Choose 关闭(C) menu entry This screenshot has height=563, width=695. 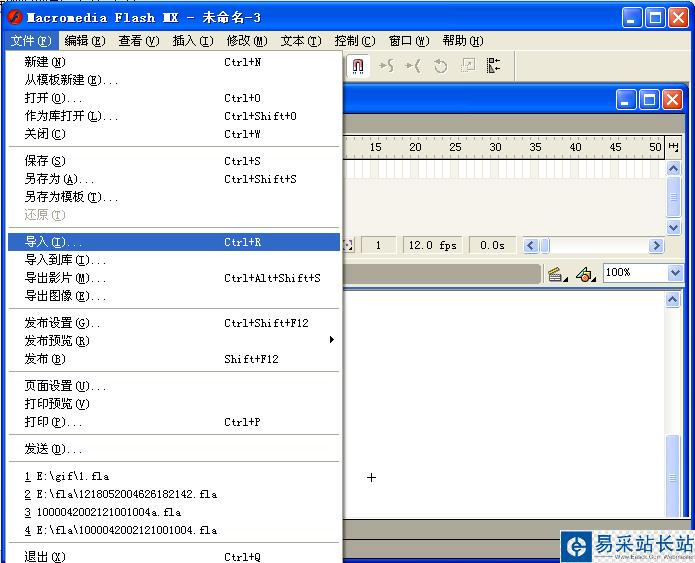174,134
